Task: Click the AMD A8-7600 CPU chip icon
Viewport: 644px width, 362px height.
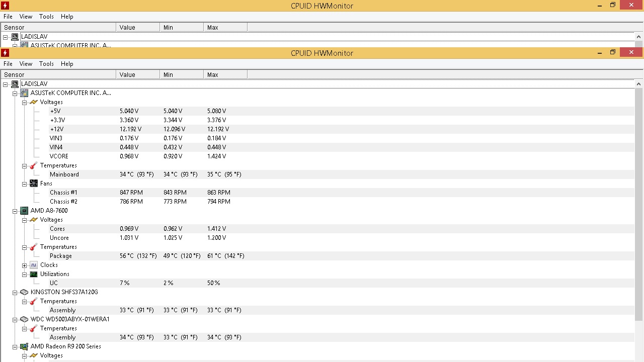Action: [x=24, y=211]
